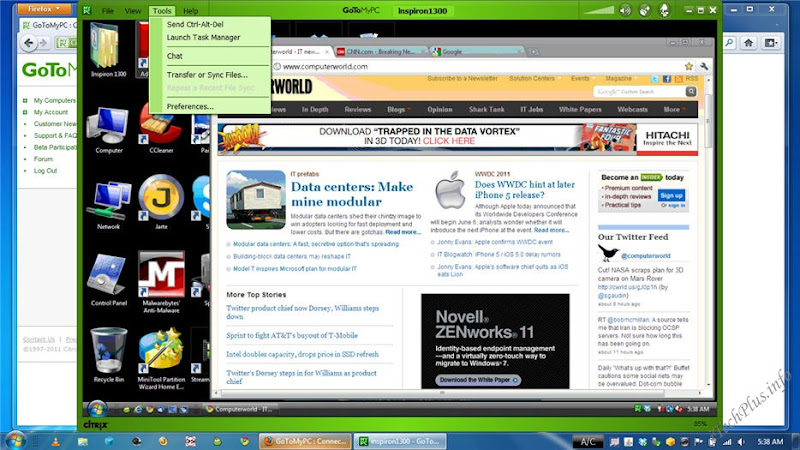This screenshot has width=800, height=450.
Task: Open the Solution Centers dropdown link
Action: pos(534,79)
